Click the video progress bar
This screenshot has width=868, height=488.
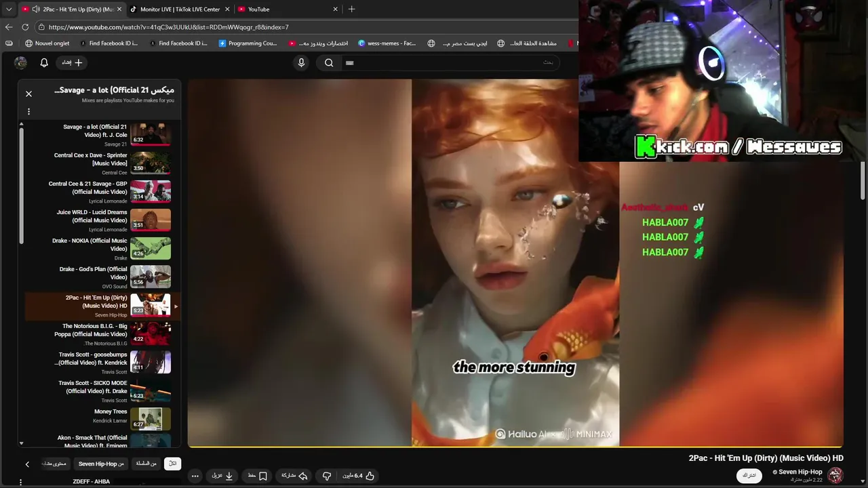pos(515,447)
